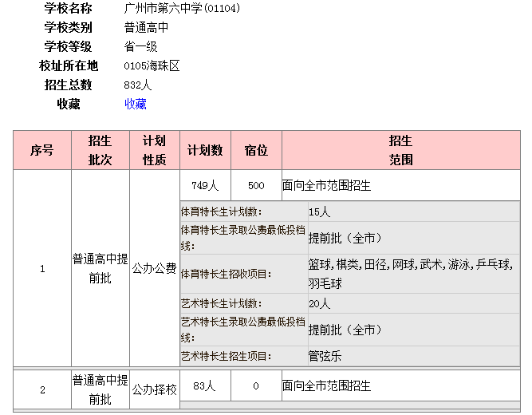Click the 计划性质 column header

coord(155,150)
